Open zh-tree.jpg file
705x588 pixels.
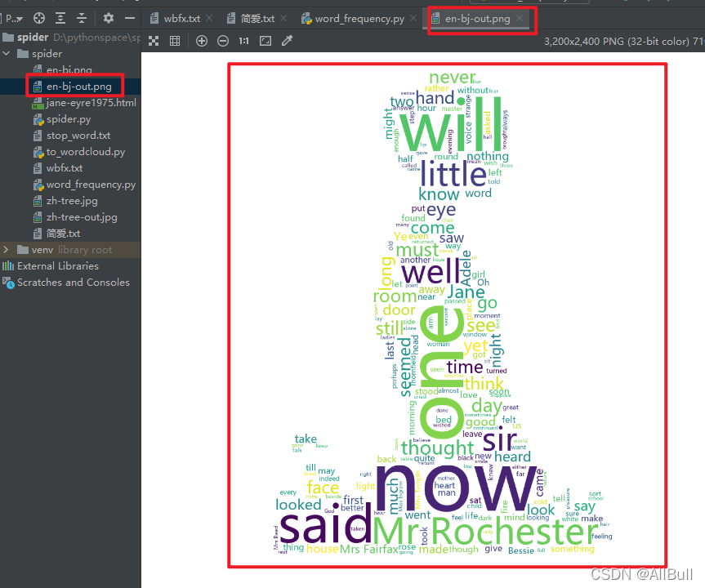[x=70, y=201]
